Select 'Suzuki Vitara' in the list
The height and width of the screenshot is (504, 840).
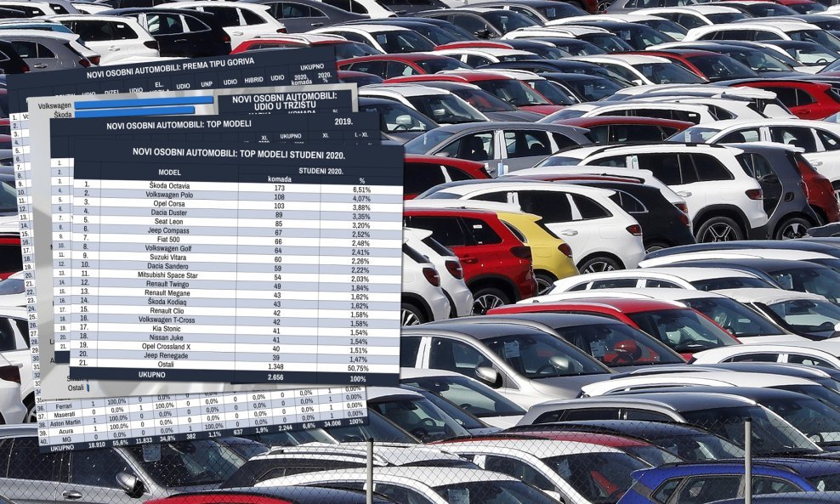[168, 257]
